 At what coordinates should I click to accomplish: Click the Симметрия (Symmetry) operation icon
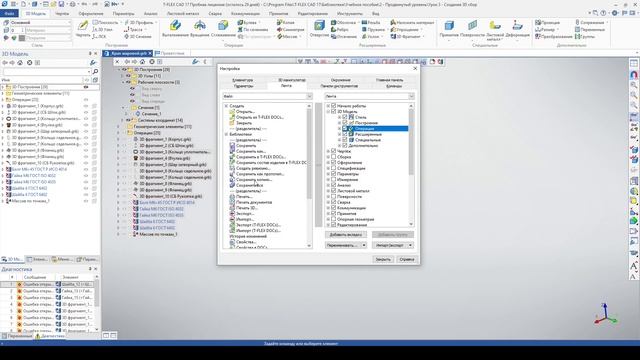coord(280,30)
